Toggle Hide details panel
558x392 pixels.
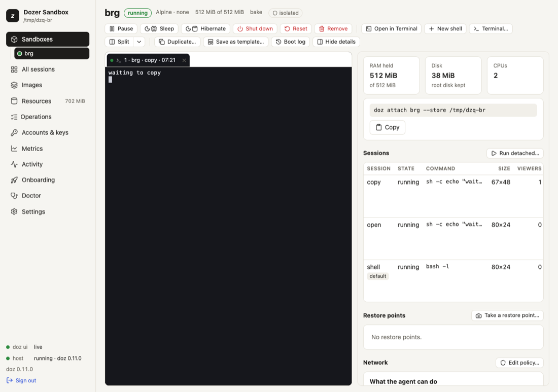tap(336, 42)
